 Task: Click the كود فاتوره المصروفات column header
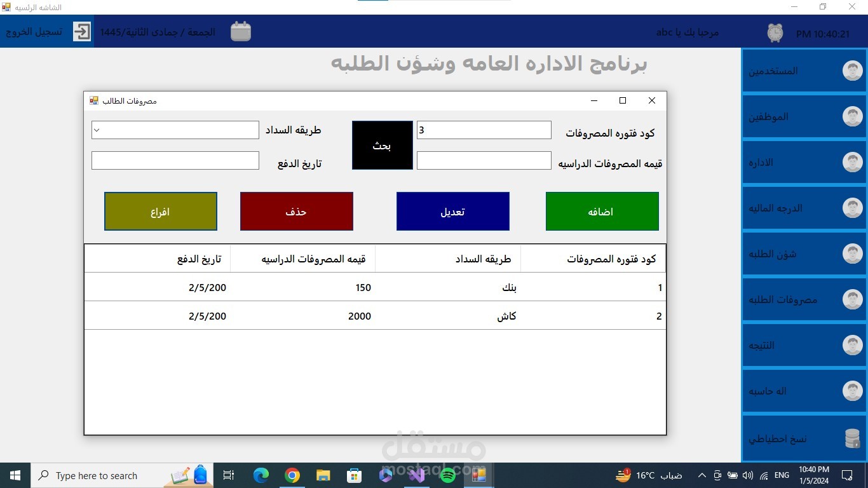click(593, 259)
